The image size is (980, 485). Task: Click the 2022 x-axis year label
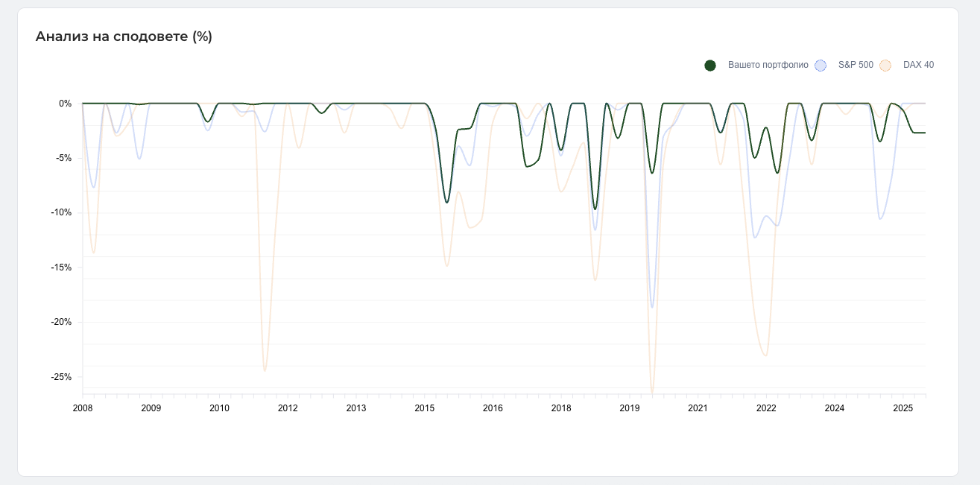tap(766, 408)
